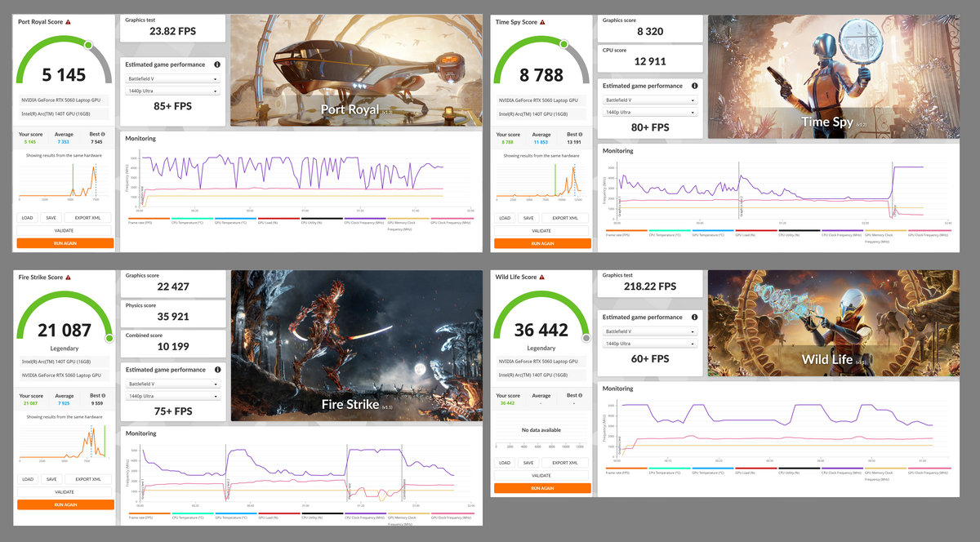
Task: Toggle CPU Utility (%) legend in Fire Strike chart
Action: (322, 517)
